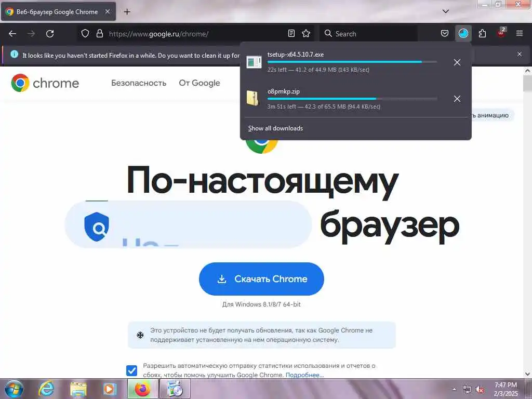Dismiss the Firefox refresh notification bar
The height and width of the screenshot is (399, 532).
(x=520, y=54)
